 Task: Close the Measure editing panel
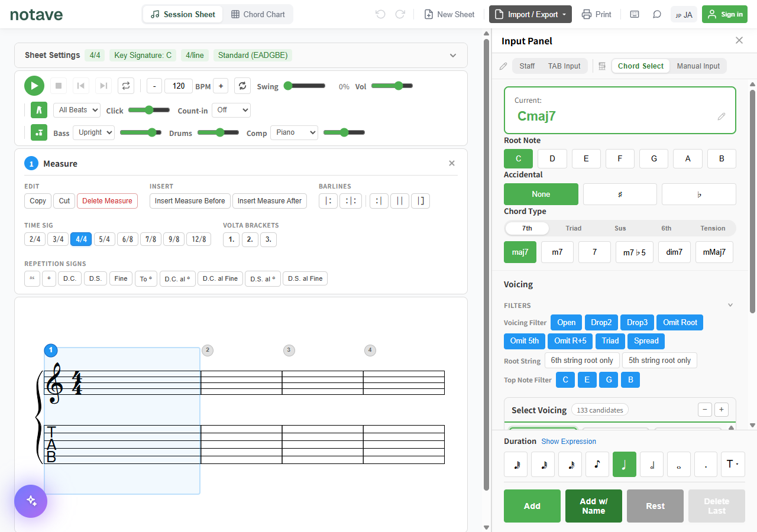coord(452,163)
